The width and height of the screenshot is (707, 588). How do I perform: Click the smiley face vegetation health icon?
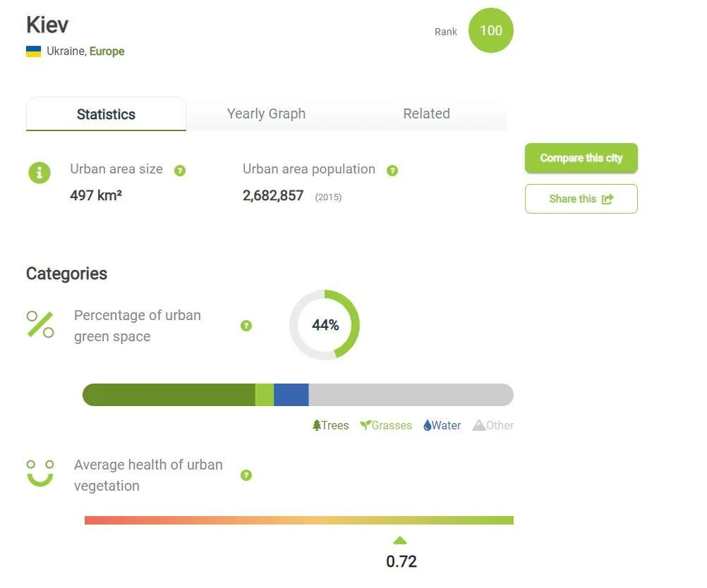40,473
